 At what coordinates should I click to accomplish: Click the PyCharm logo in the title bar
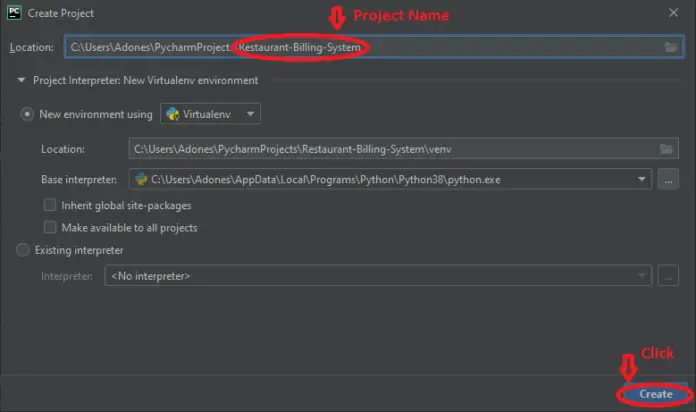tap(14, 13)
